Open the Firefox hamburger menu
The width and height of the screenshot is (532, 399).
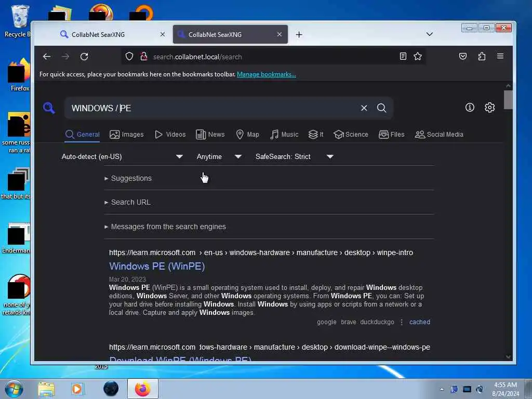[500, 56]
